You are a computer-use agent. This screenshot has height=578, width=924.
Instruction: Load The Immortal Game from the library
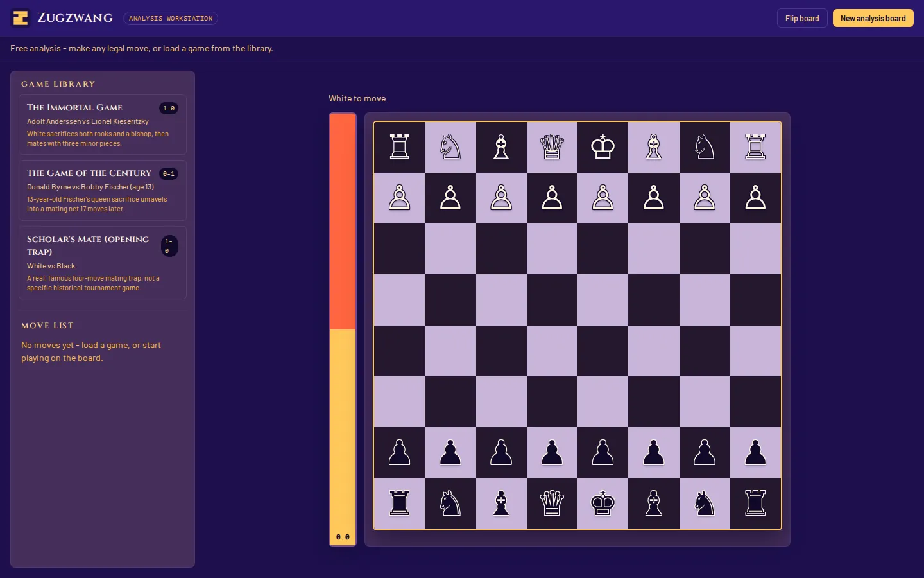[x=103, y=125]
